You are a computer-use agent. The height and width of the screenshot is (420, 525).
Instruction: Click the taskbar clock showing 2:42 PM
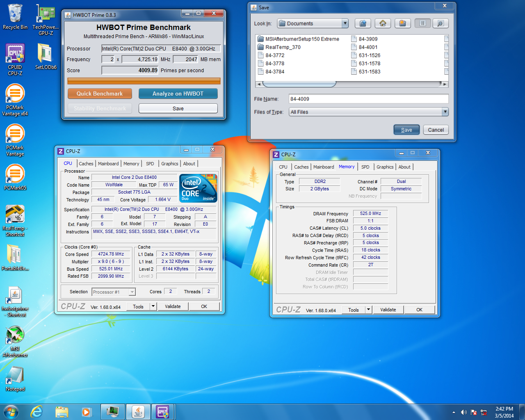pyautogui.click(x=504, y=412)
